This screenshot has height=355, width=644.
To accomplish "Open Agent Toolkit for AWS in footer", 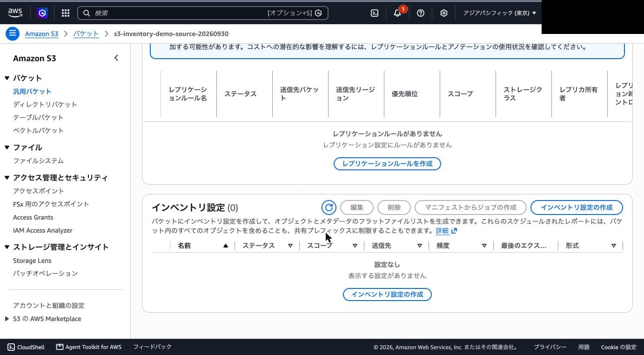I will pos(89,347).
